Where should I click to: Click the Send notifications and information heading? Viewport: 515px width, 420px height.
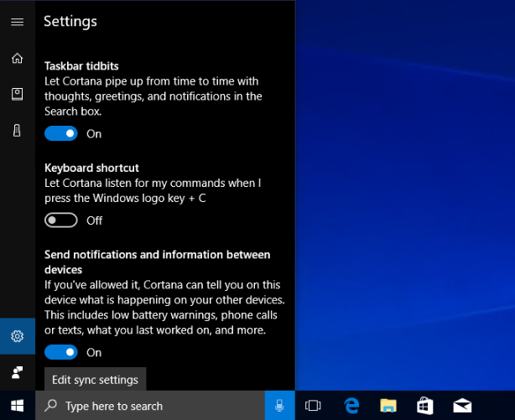point(158,262)
